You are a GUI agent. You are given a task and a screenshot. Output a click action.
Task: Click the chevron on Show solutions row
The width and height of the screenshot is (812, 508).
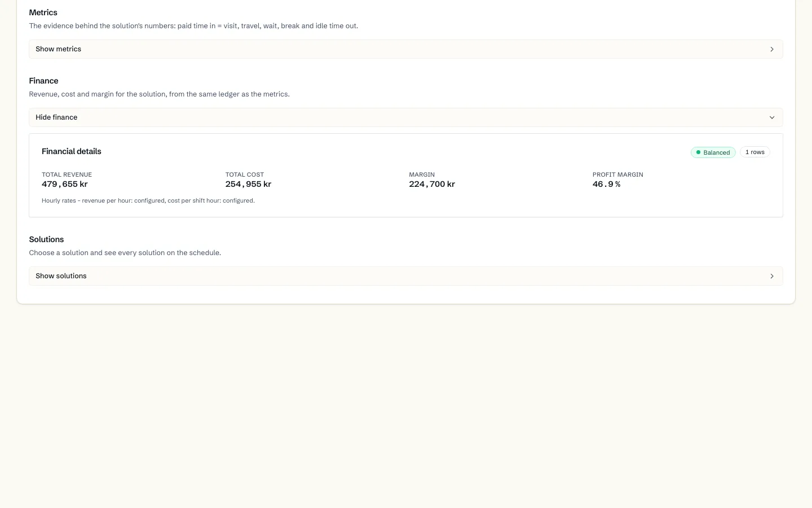[x=772, y=276]
